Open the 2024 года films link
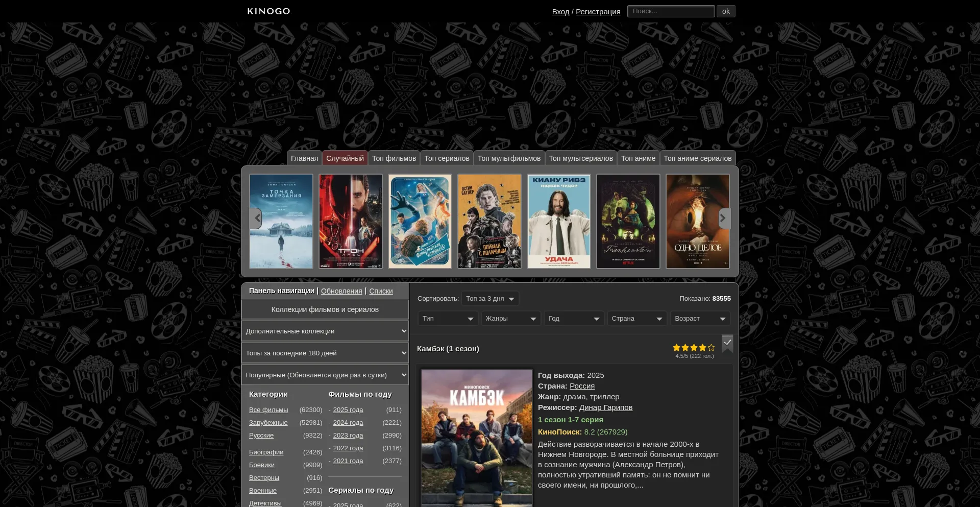The image size is (980, 507). (348, 423)
